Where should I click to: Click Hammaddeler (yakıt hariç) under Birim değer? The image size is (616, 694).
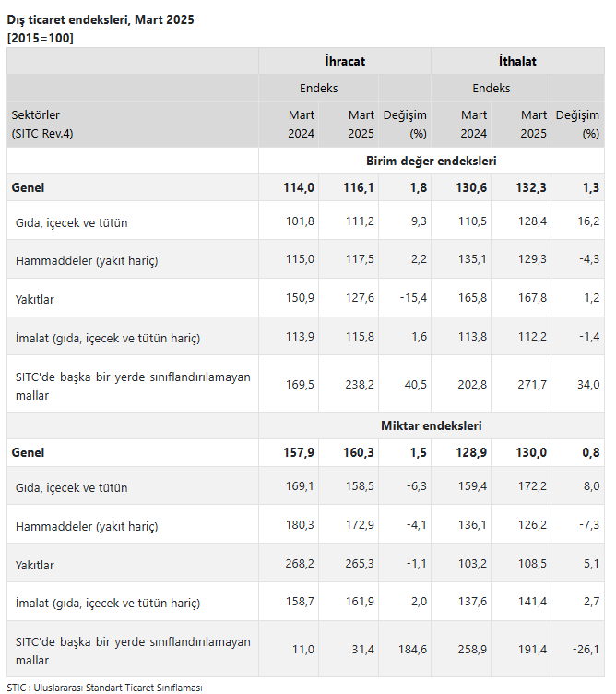click(87, 260)
